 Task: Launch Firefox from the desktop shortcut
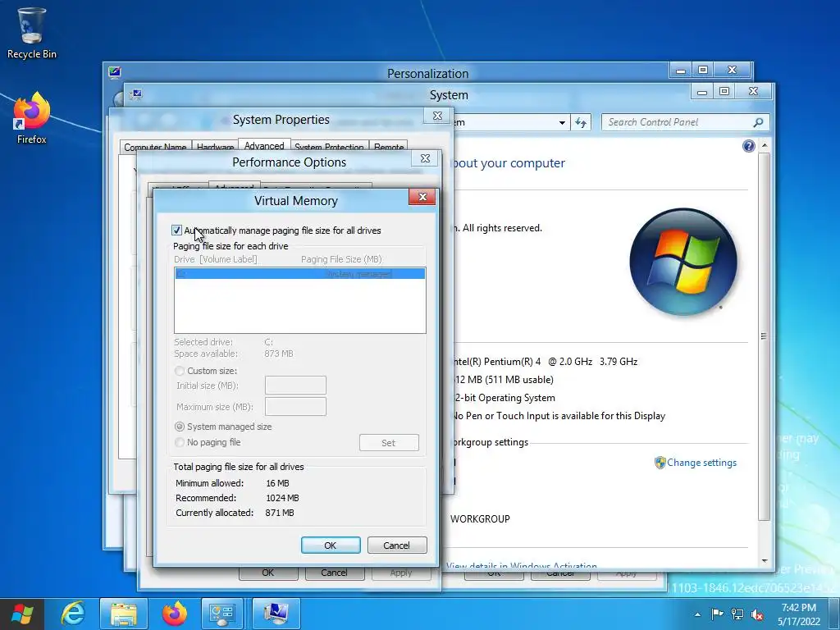(31, 118)
